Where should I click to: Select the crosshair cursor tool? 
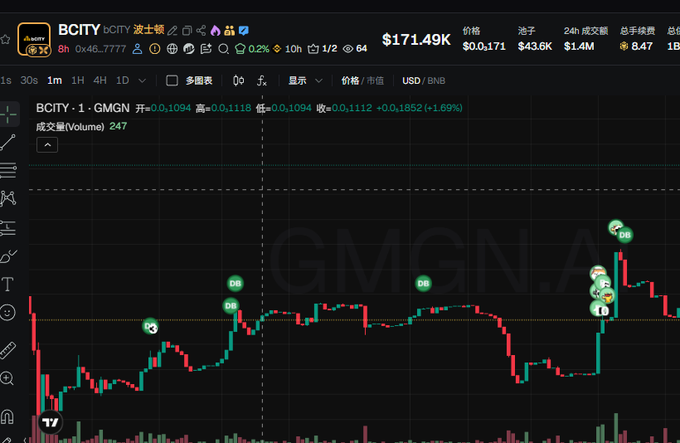pos(8,114)
